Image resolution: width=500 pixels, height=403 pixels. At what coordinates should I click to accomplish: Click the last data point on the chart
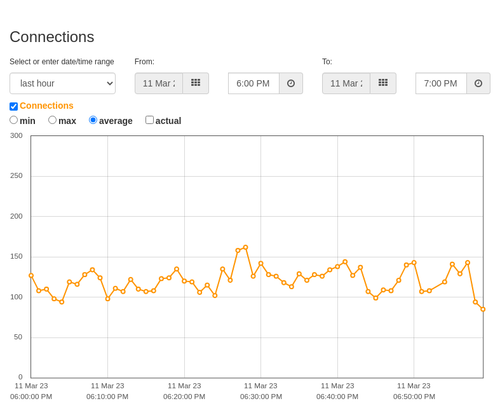pos(483,309)
